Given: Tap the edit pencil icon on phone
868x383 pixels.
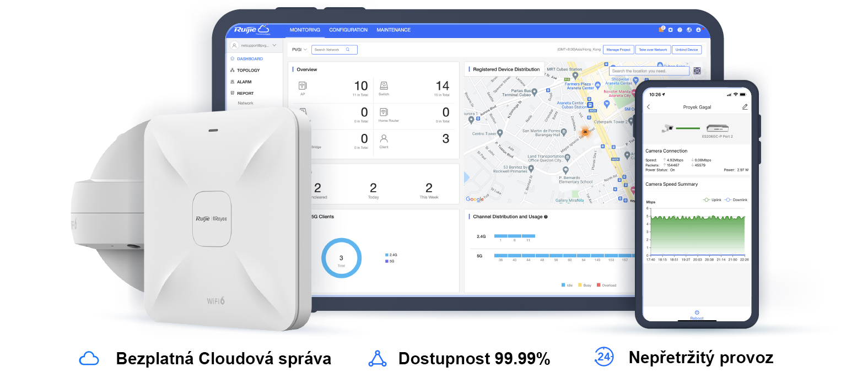Looking at the screenshot, I should [745, 107].
